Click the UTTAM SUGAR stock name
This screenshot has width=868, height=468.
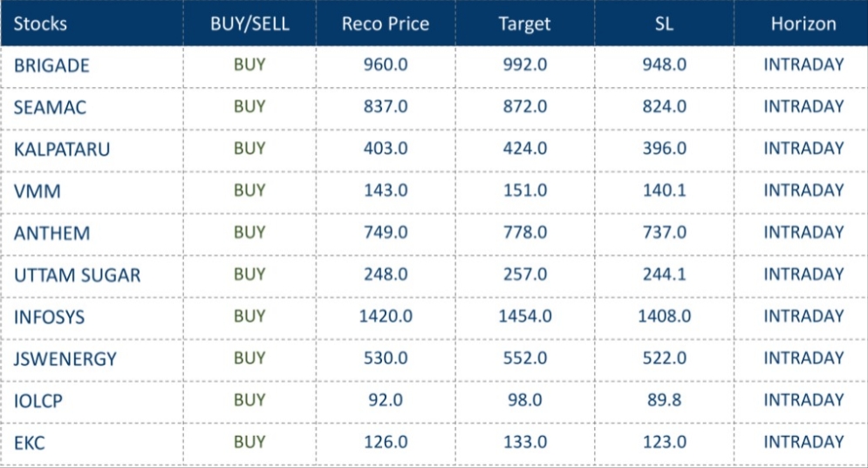[x=77, y=275]
